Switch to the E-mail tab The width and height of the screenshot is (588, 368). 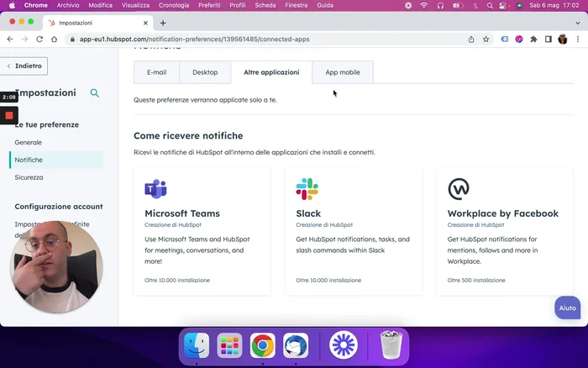click(156, 72)
